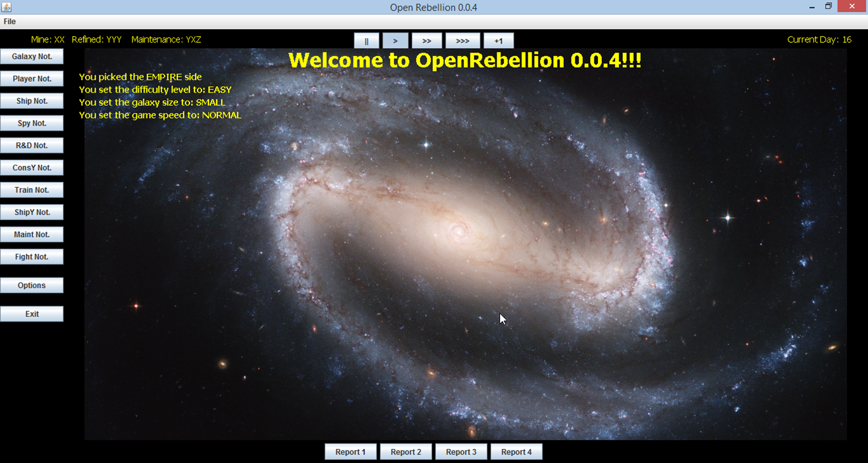
Task: Open Fight Not. notifications
Action: point(32,256)
